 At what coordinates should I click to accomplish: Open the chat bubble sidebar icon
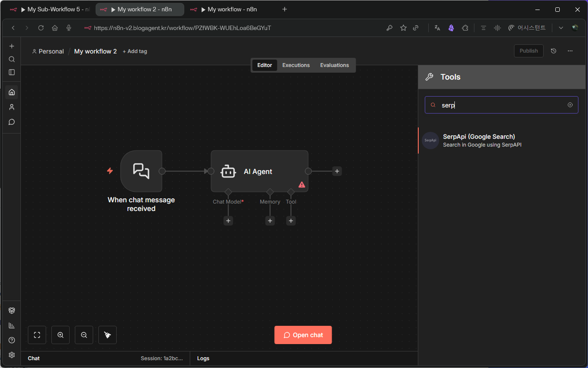12,122
